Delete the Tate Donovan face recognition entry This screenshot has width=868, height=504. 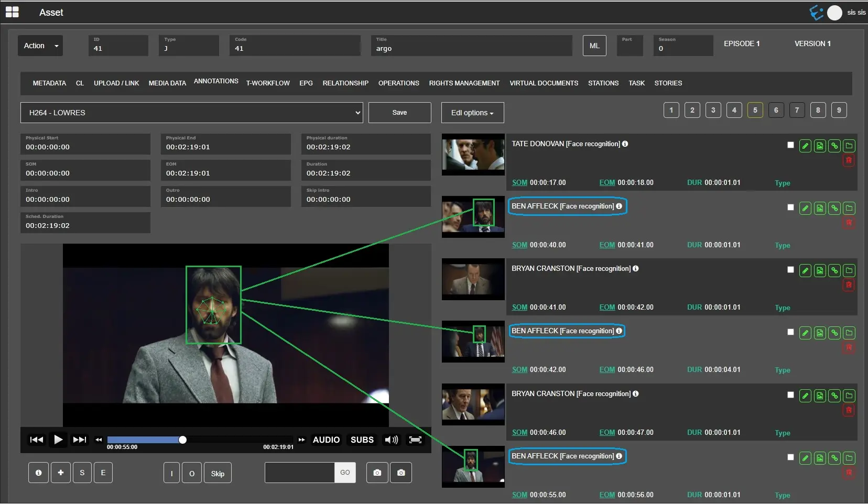pyautogui.click(x=849, y=160)
